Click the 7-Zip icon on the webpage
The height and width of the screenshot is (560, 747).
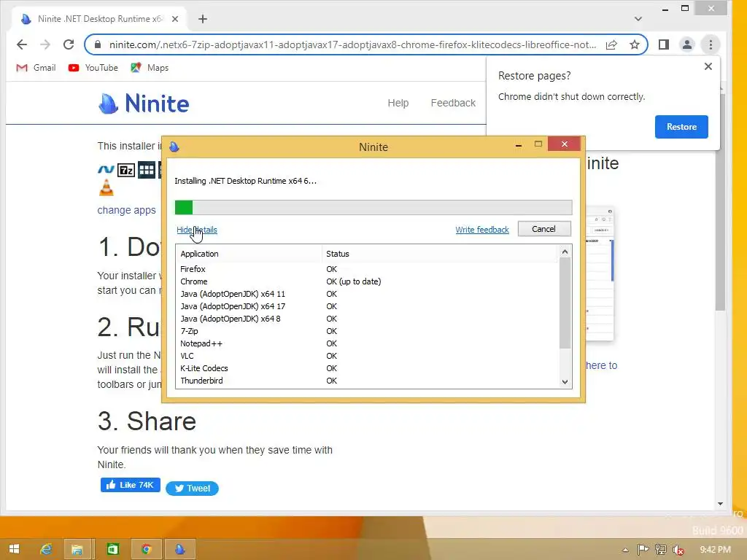[x=125, y=170]
